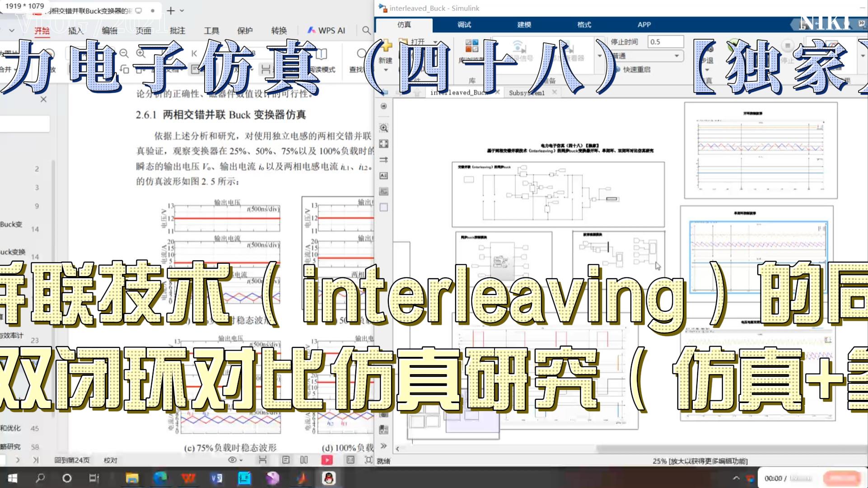Click the stop time input field
Viewport: 868px width, 488px height.
coord(665,42)
